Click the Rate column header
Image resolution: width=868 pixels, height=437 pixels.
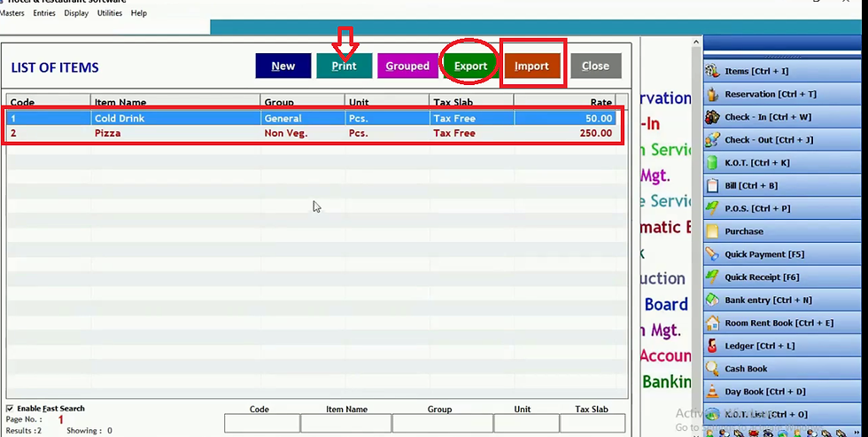[x=565, y=103]
